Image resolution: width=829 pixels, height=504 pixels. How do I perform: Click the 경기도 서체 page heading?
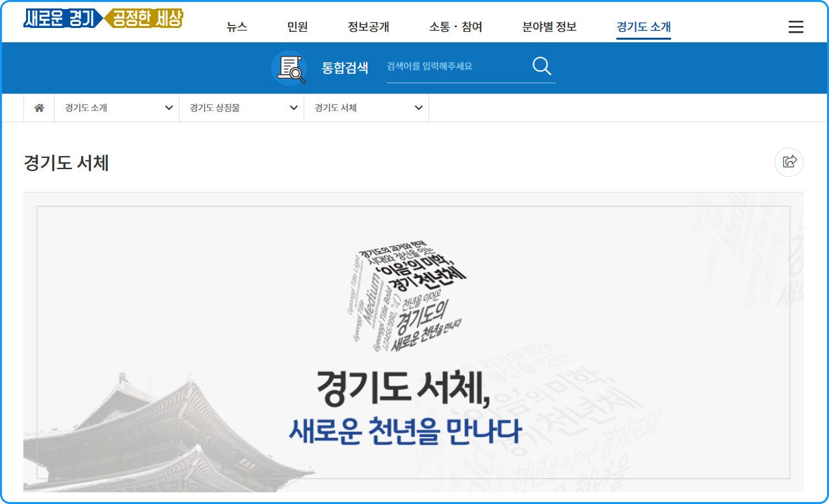[x=66, y=163]
